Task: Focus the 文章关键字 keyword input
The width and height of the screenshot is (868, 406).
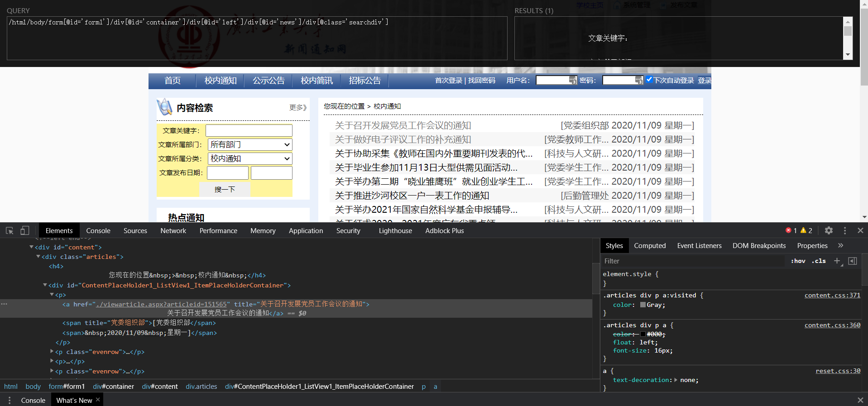Action: 249,130
